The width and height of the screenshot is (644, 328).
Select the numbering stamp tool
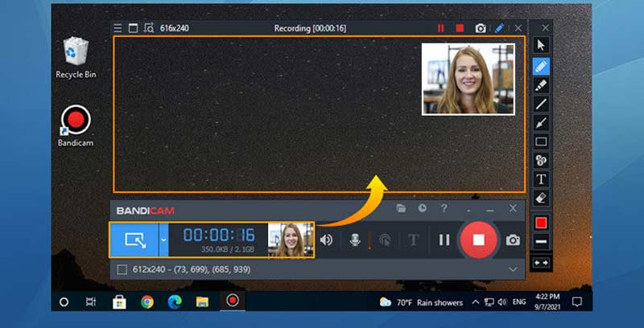tap(541, 160)
